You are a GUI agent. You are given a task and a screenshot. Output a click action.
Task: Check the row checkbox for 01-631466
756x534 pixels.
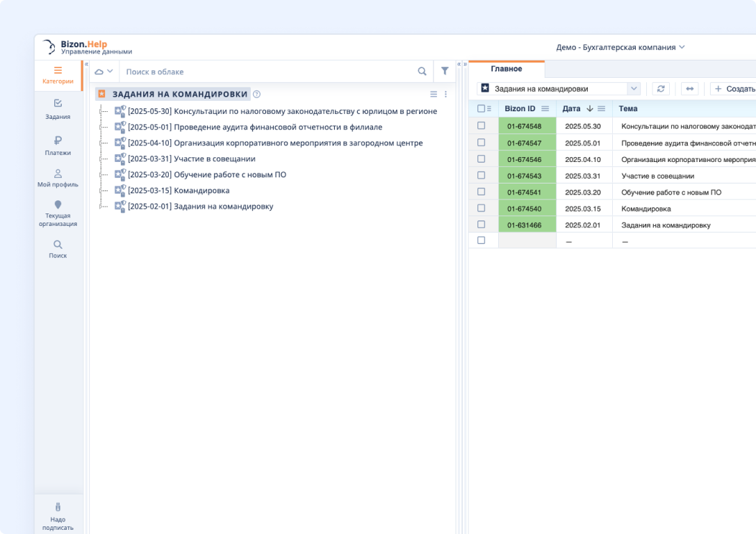(x=481, y=225)
